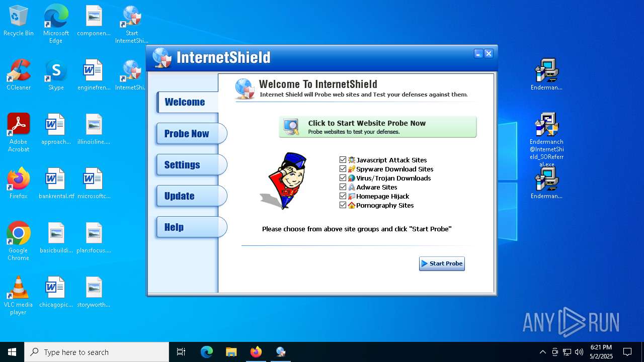
Task: Minimize the InternetShield window
Action: [478, 54]
